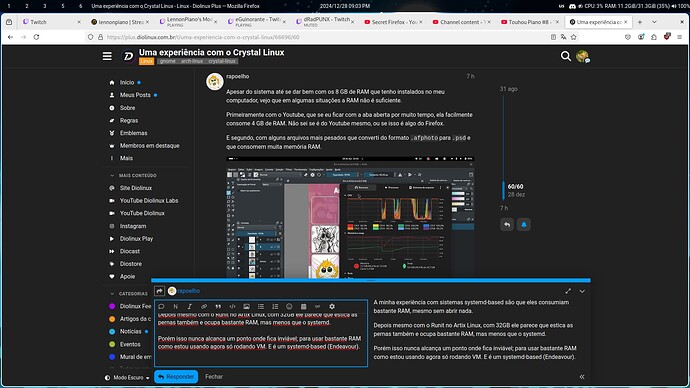The image size is (690, 388).
Task: Switch to workspace 3 in the top bar
Action: [x=44, y=6]
